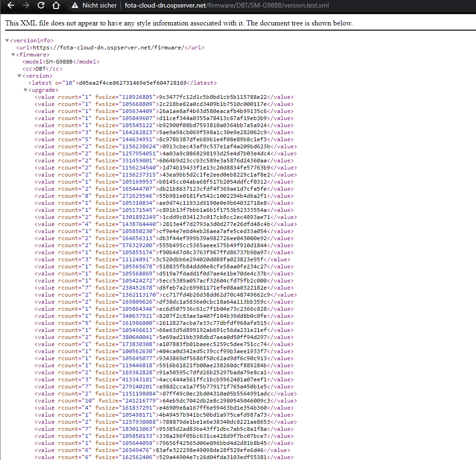
Task: Click hash 518835fb84ddd0e8cfe58aa0fe234c27
Action: coord(213,266)
